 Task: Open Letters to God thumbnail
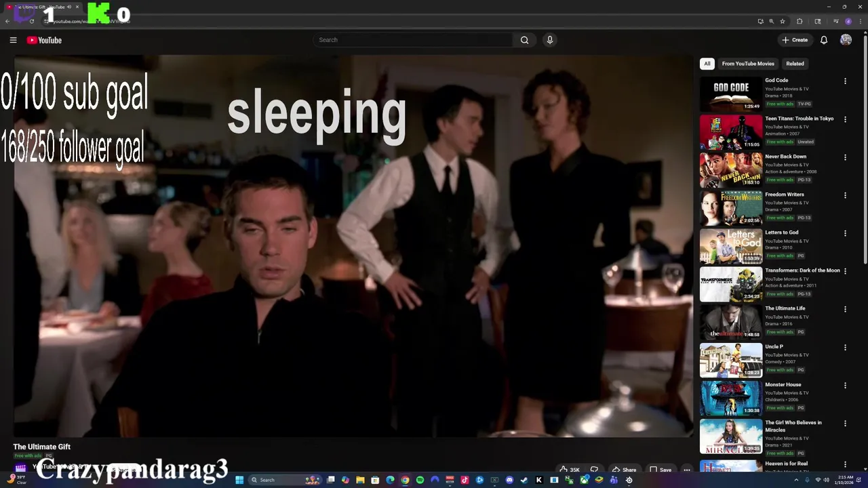pos(731,246)
